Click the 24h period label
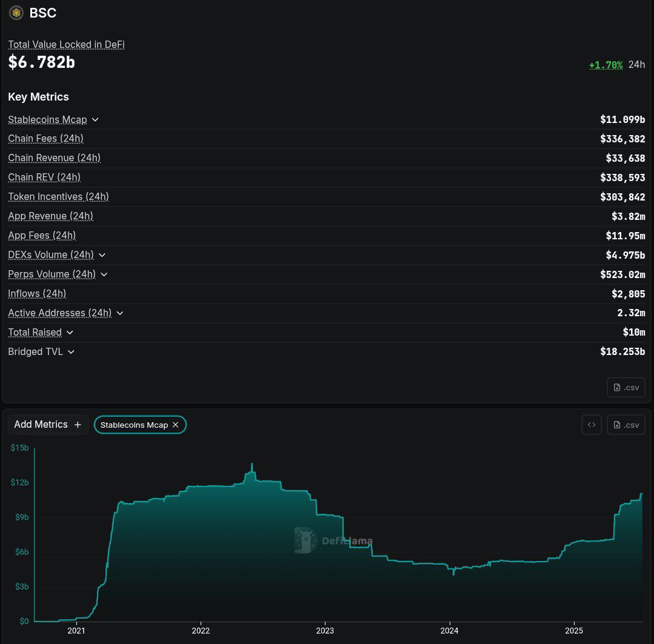This screenshot has width=654, height=644. tap(636, 65)
